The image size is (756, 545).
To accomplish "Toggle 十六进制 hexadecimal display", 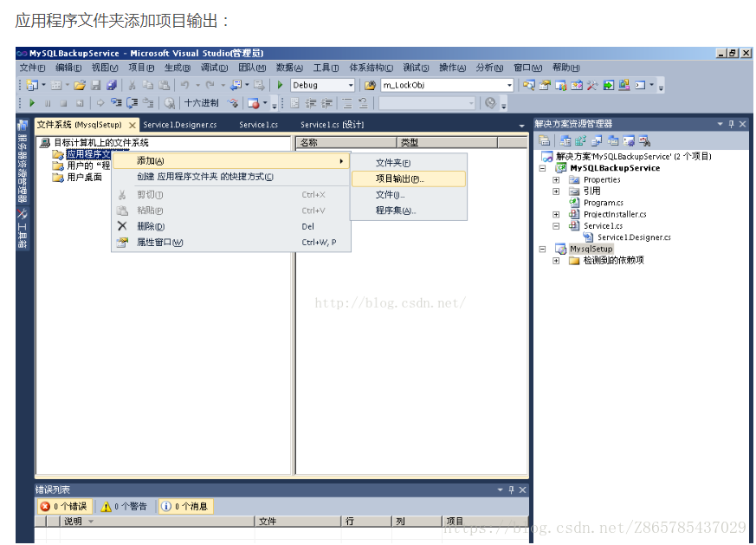I will [x=201, y=103].
